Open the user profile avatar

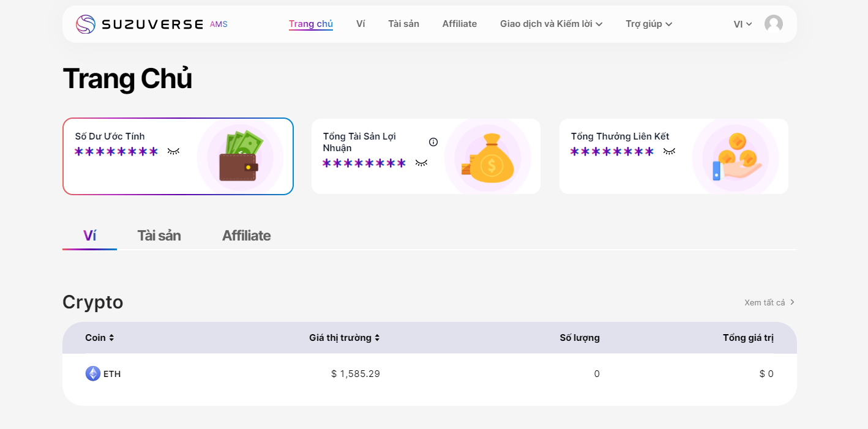773,24
